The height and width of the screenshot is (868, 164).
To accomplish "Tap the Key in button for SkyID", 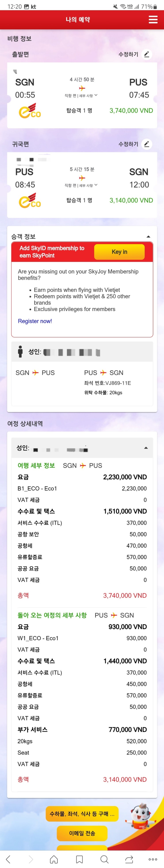I will (x=119, y=252).
